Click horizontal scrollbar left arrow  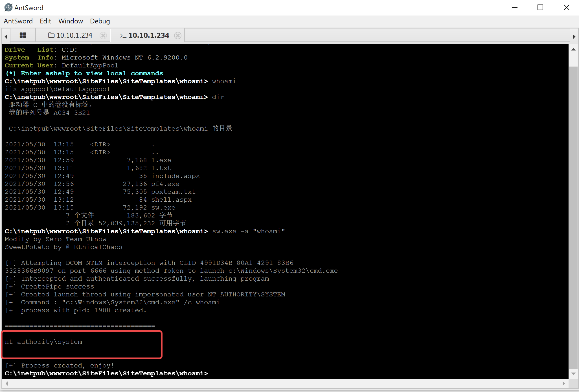(x=7, y=383)
